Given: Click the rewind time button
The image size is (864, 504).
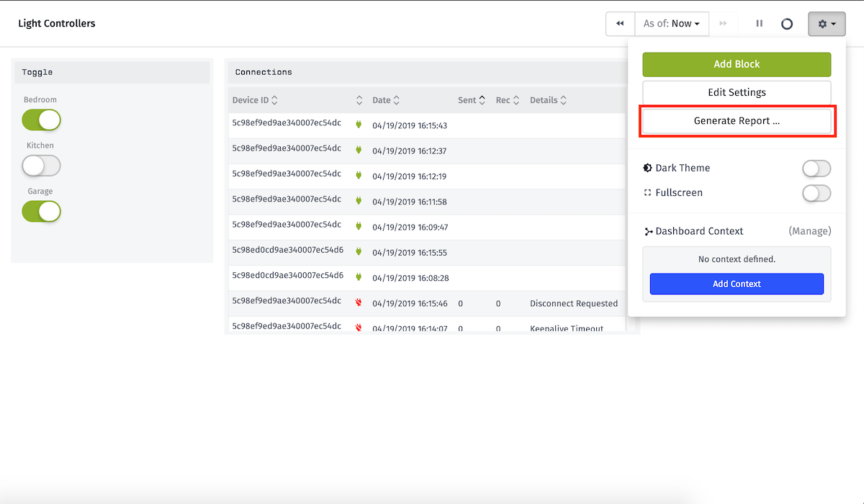Looking at the screenshot, I should coord(620,24).
